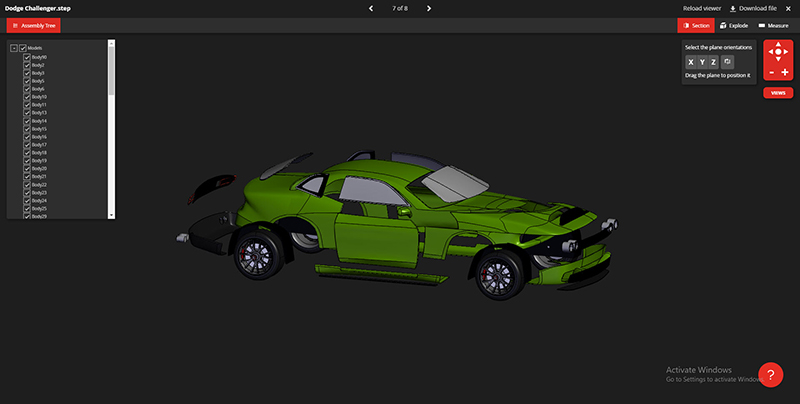Toggle the Body90 checkbox
The height and width of the screenshot is (404, 800).
27,57
